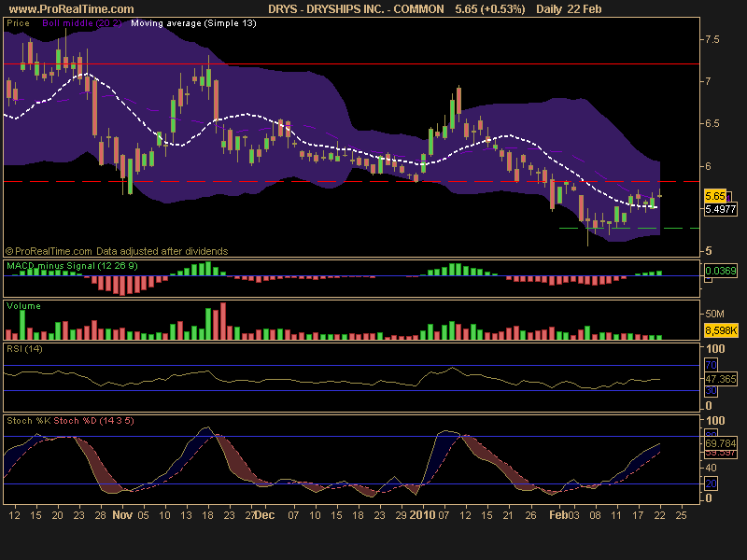
Task: Click the Feb label on date axis
Action: click(557, 515)
